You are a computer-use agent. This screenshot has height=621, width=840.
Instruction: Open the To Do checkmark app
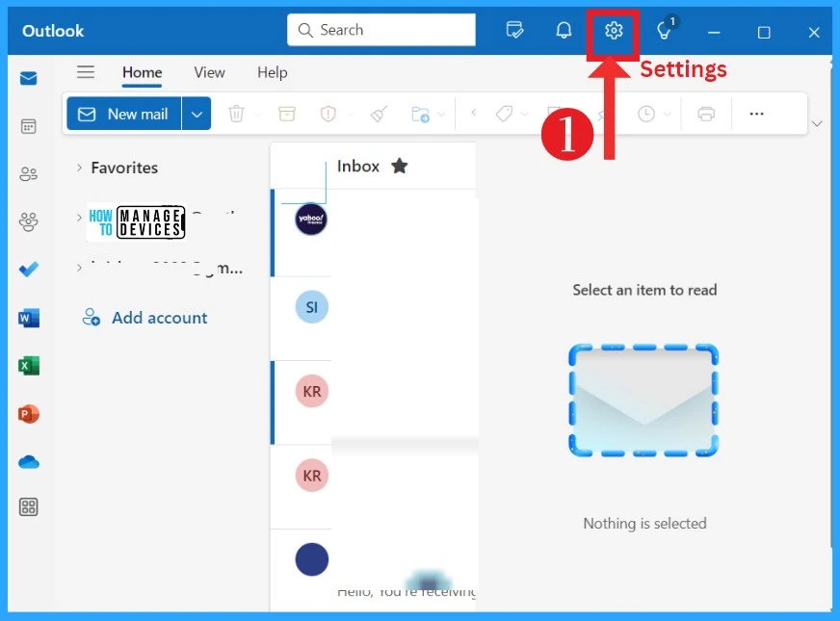[x=28, y=269]
